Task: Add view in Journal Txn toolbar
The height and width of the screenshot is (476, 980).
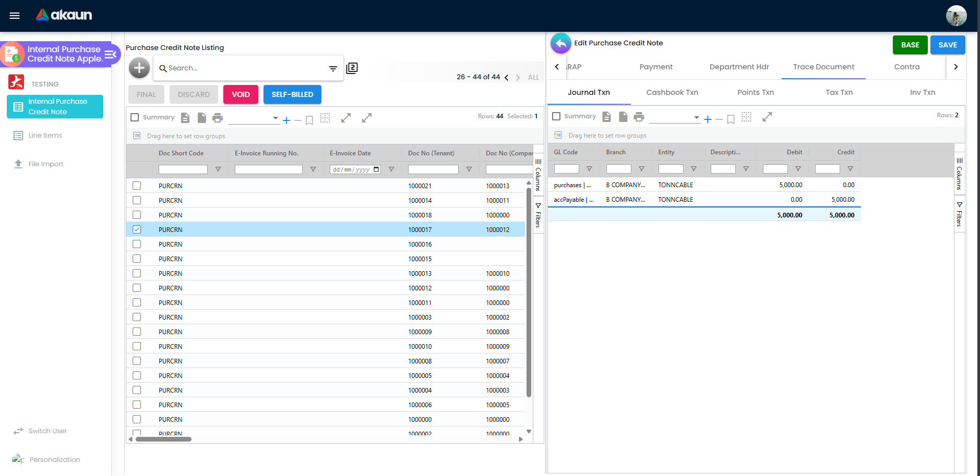Action: (x=708, y=119)
